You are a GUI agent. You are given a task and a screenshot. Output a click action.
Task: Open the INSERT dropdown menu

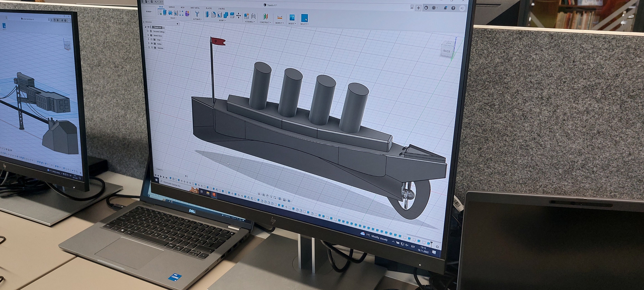pyautogui.click(x=292, y=24)
